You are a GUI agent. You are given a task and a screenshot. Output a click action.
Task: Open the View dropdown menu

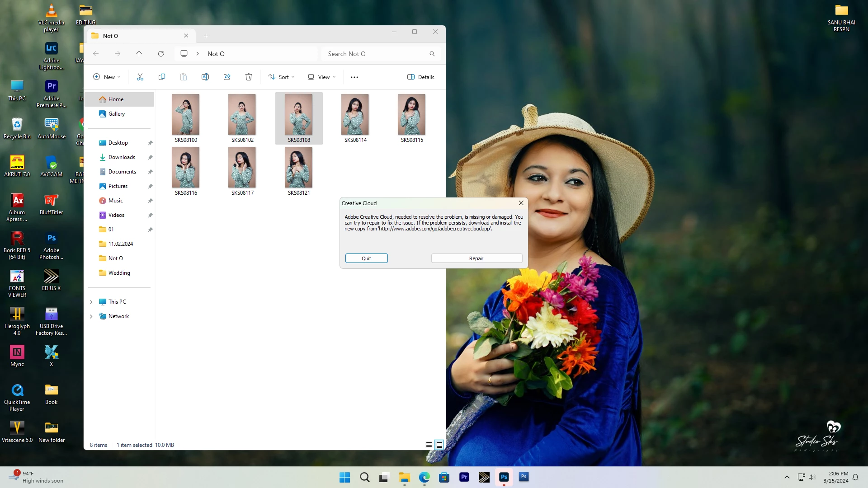click(322, 77)
